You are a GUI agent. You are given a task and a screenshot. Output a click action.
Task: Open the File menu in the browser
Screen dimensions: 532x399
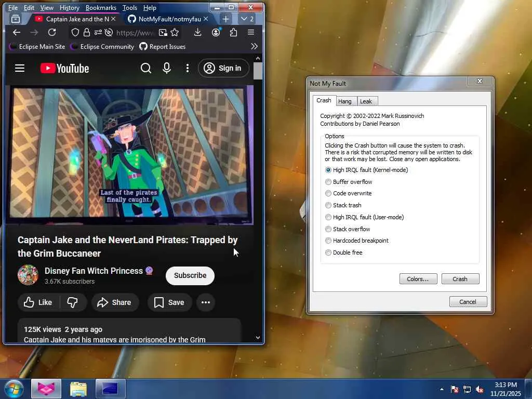tap(13, 7)
